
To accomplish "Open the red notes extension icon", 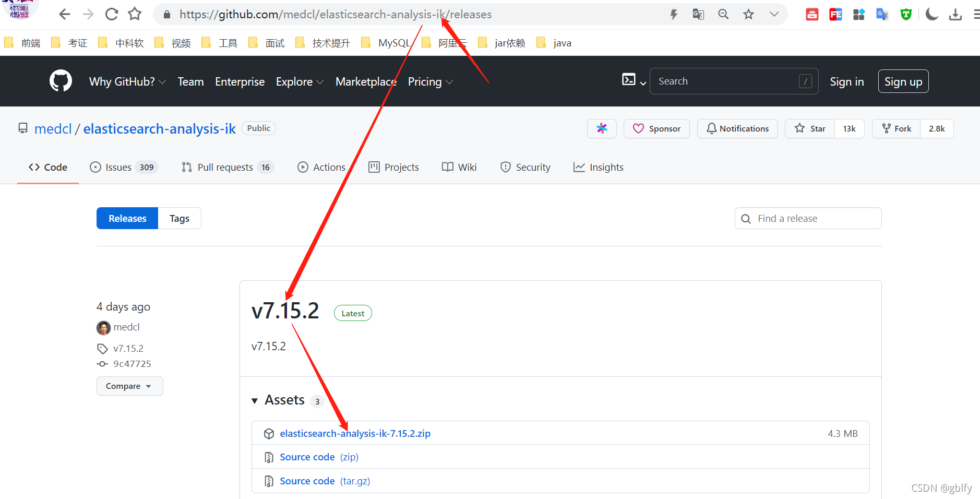I will tap(812, 14).
